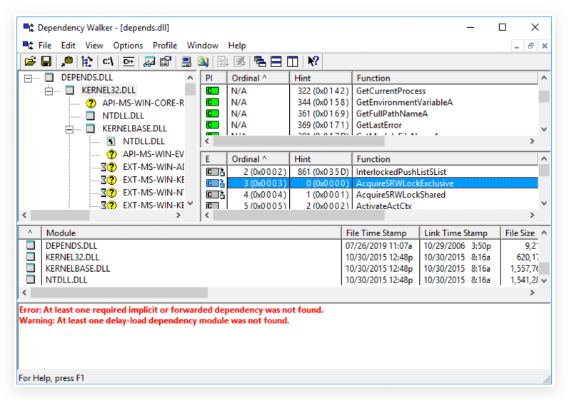Toggle the Auto Expand tree toolbar icon

point(87,61)
